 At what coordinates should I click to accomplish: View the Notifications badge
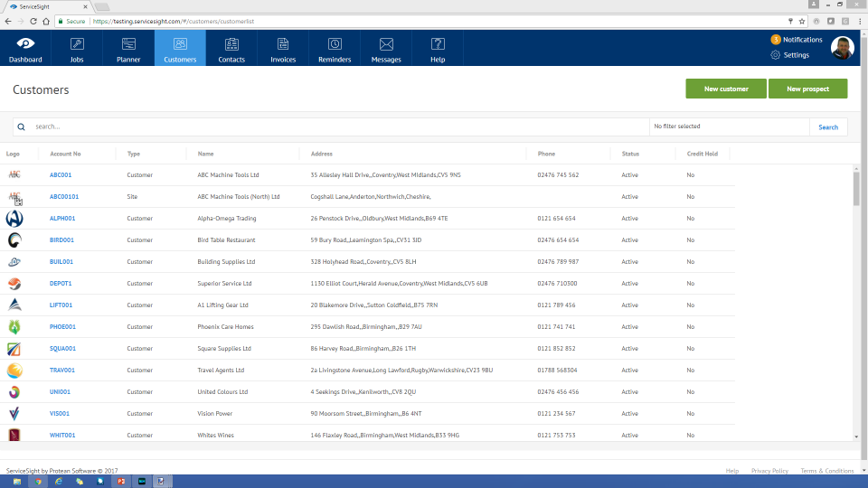(x=776, y=40)
